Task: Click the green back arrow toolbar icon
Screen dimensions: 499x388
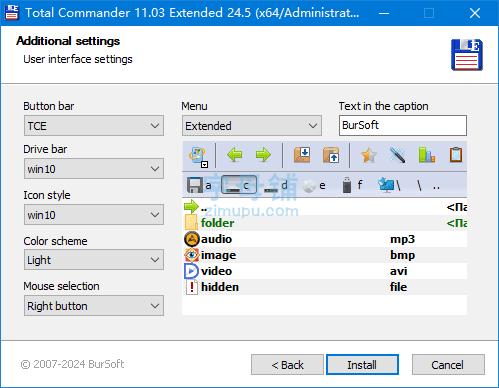Action: [234, 155]
